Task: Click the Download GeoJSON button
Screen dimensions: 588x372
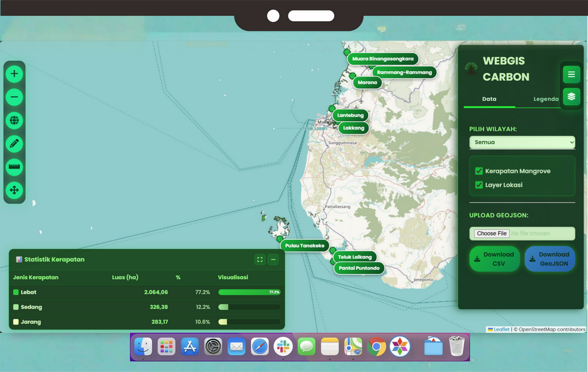Action: click(550, 259)
